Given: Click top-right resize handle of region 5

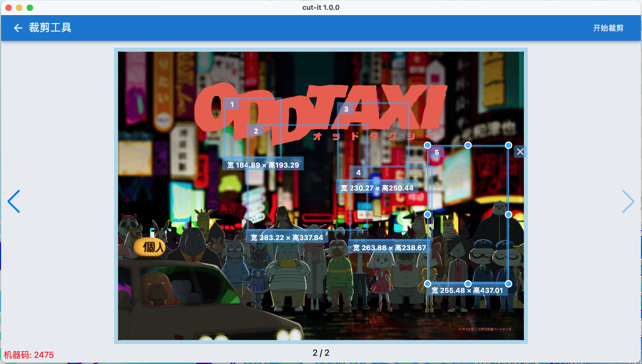Looking at the screenshot, I should point(508,145).
